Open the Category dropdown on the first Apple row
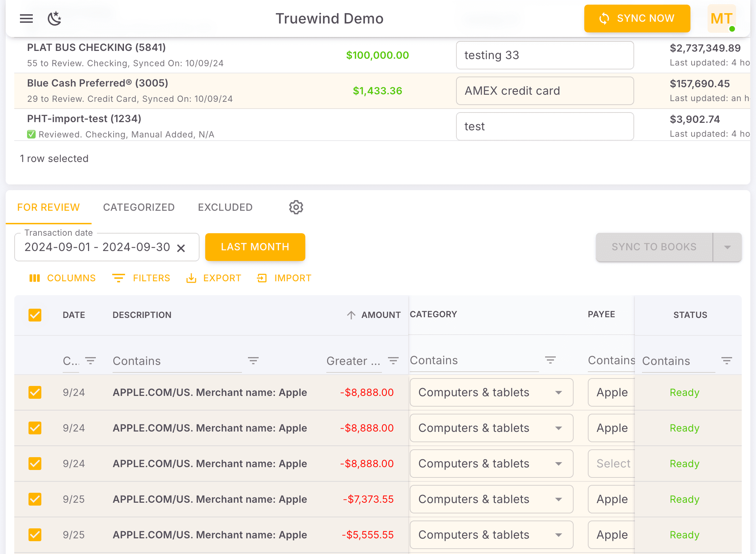 pyautogui.click(x=559, y=392)
